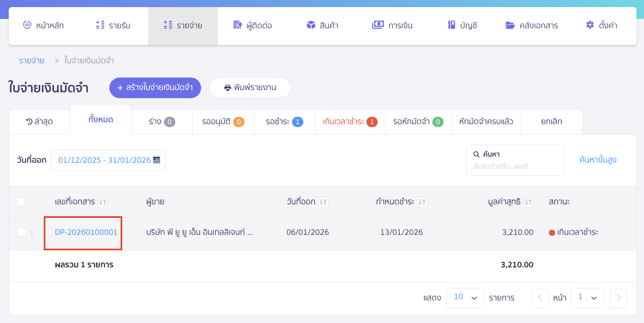Open the calendar icon beside date range
This screenshot has width=644, height=323.
click(157, 160)
